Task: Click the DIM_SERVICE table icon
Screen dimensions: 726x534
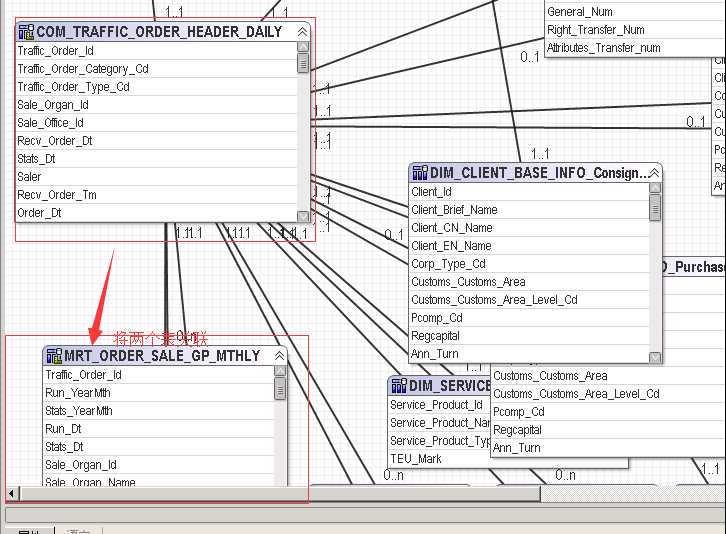Action: [x=399, y=385]
